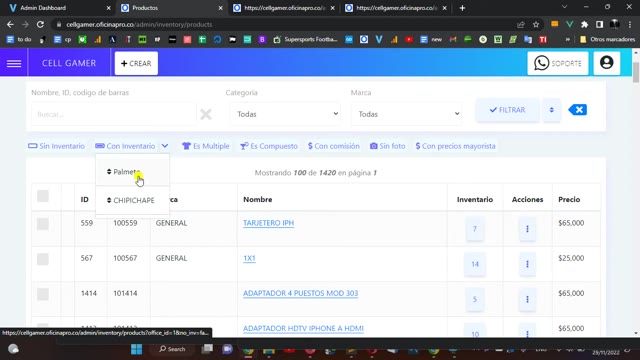Toggle the select-all checkbox in table header
The image size is (640, 360).
(43, 196)
